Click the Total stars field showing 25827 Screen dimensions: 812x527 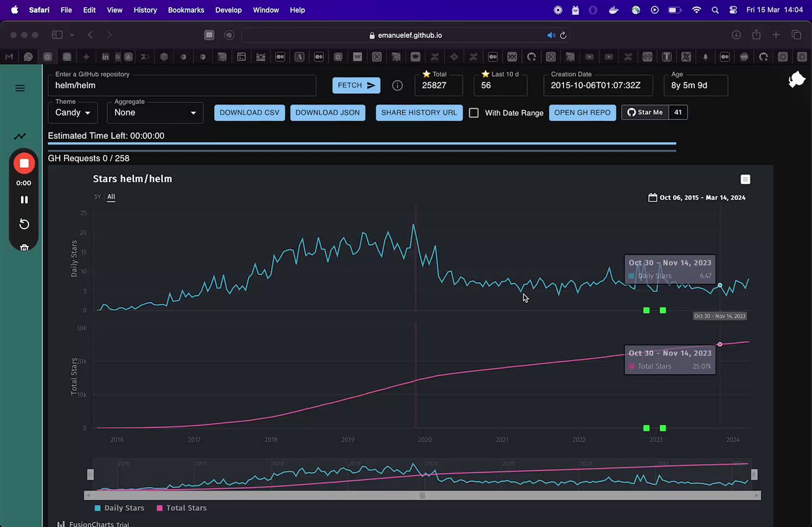coord(439,86)
